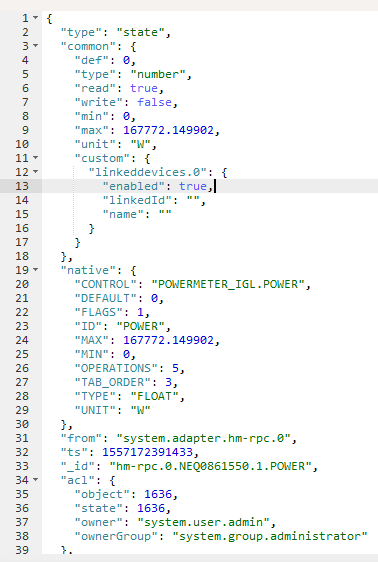Image resolution: width=378 pixels, height=562 pixels.
Task: Collapse the "custom" block fold arrow
Action: 35,157
